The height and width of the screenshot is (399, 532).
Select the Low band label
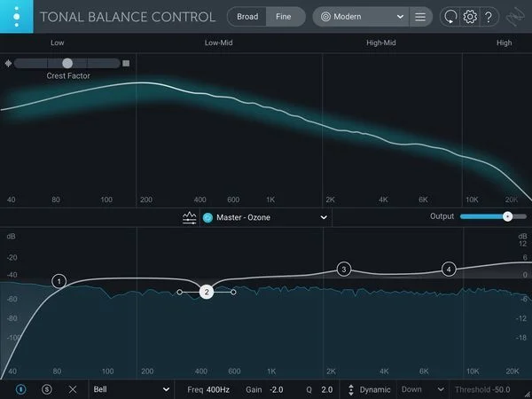point(58,43)
